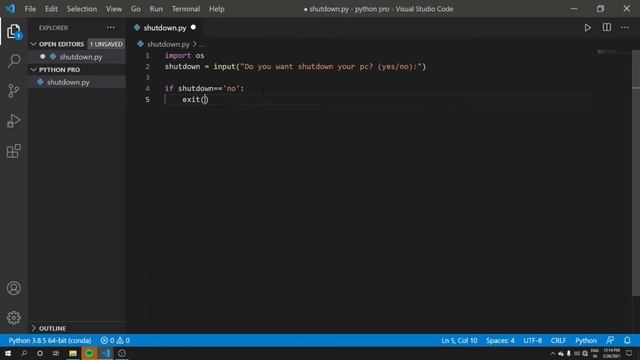This screenshot has width=640, height=360.
Task: Open the Help menu
Action: (x=216, y=9)
